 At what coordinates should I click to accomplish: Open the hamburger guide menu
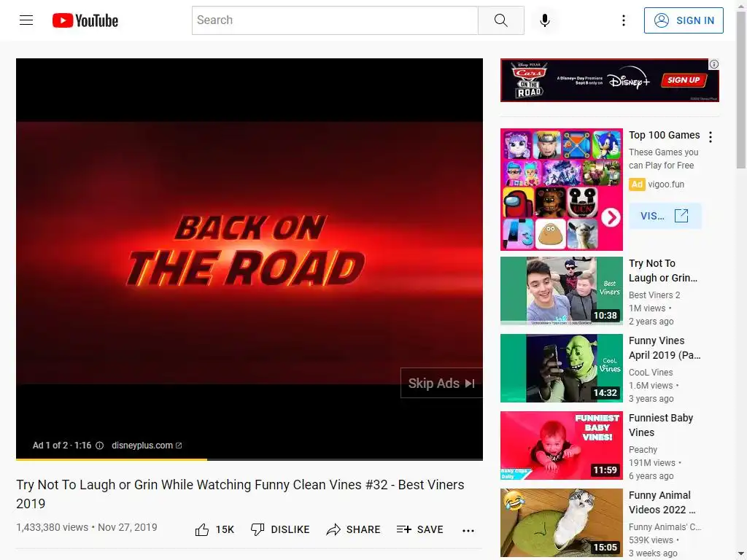(x=26, y=20)
